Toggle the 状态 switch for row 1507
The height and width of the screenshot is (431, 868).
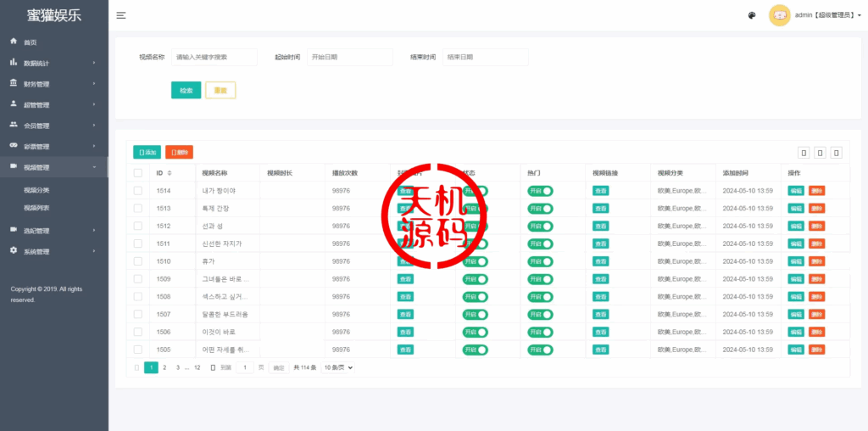coord(475,315)
